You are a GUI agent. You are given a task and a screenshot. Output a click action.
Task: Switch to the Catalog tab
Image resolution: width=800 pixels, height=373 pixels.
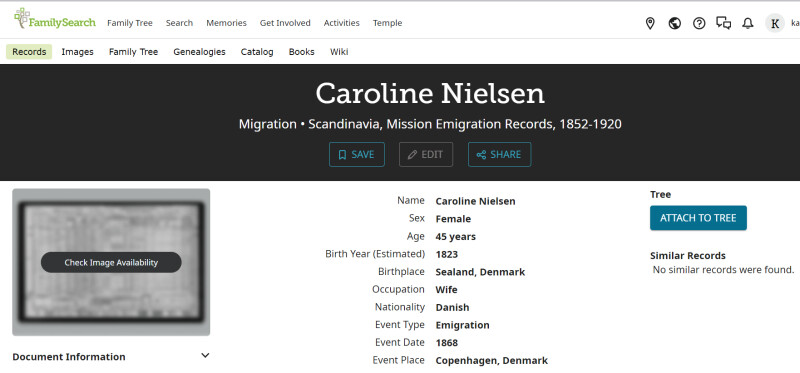[x=257, y=52]
